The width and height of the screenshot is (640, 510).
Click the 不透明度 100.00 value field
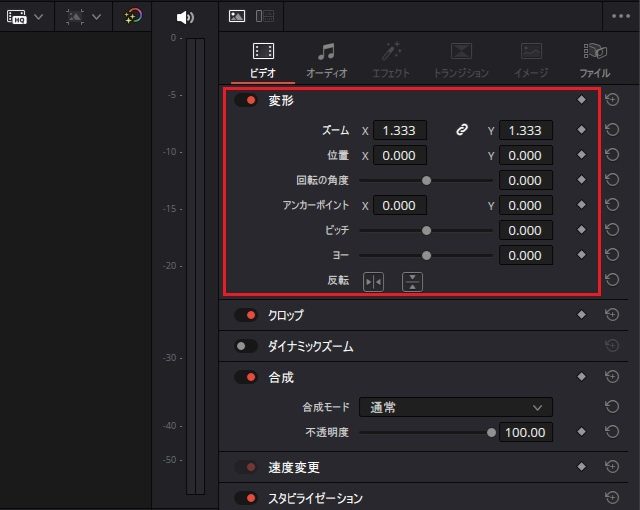(x=526, y=432)
